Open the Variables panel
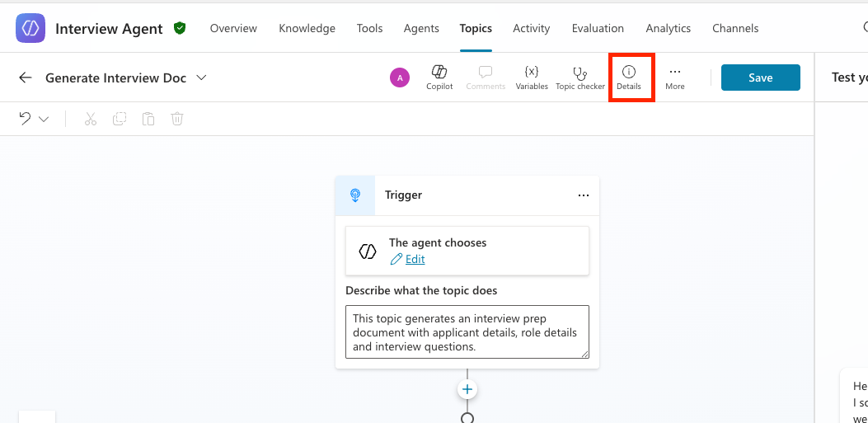868x423 pixels. click(x=532, y=78)
